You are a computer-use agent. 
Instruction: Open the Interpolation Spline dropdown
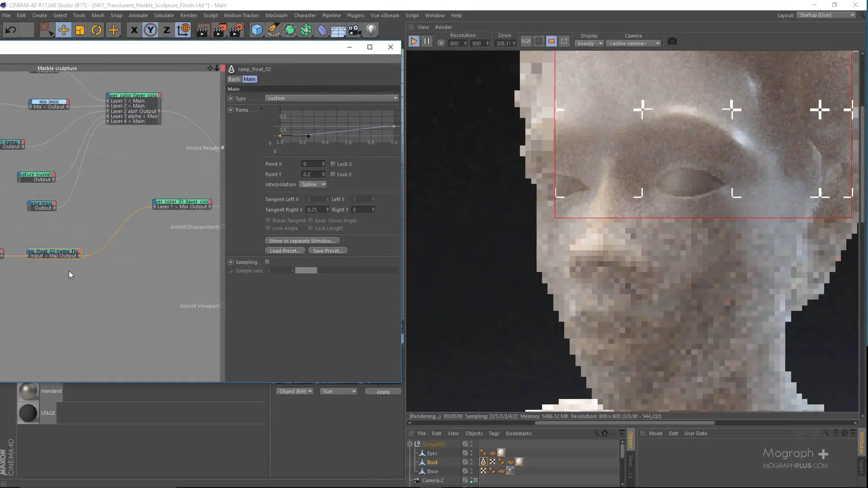(313, 184)
